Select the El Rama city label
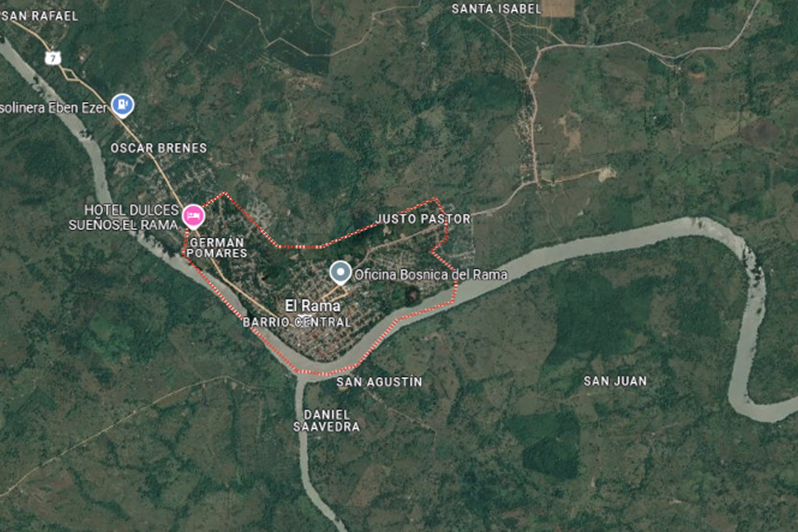The height and width of the screenshot is (532, 798). (313, 305)
